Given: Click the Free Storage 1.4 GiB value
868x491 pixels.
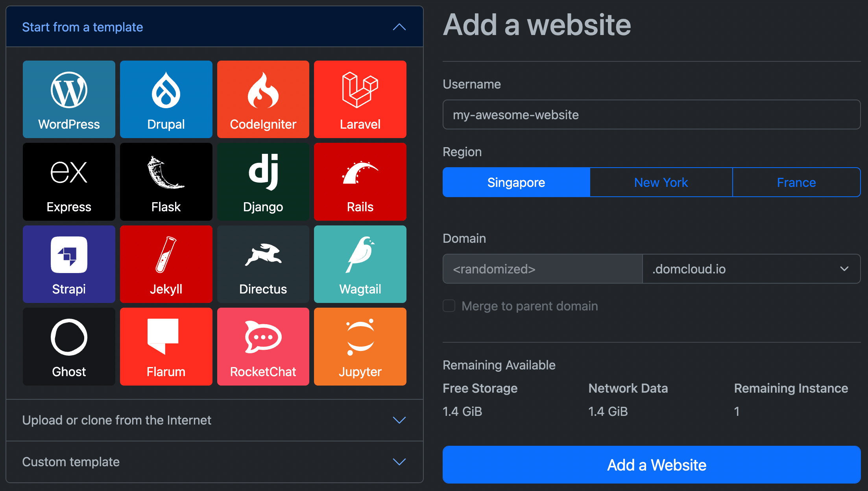Looking at the screenshot, I should [x=462, y=412].
